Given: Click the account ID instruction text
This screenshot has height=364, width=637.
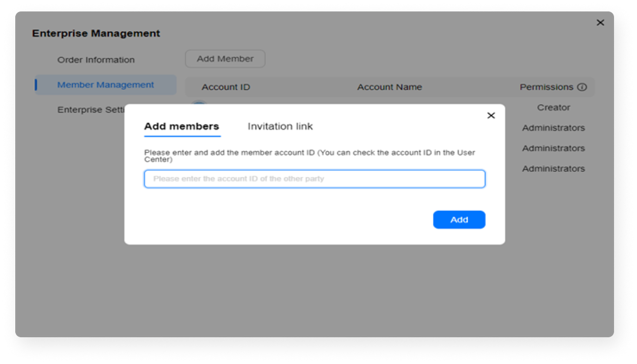Looking at the screenshot, I should click(x=309, y=156).
